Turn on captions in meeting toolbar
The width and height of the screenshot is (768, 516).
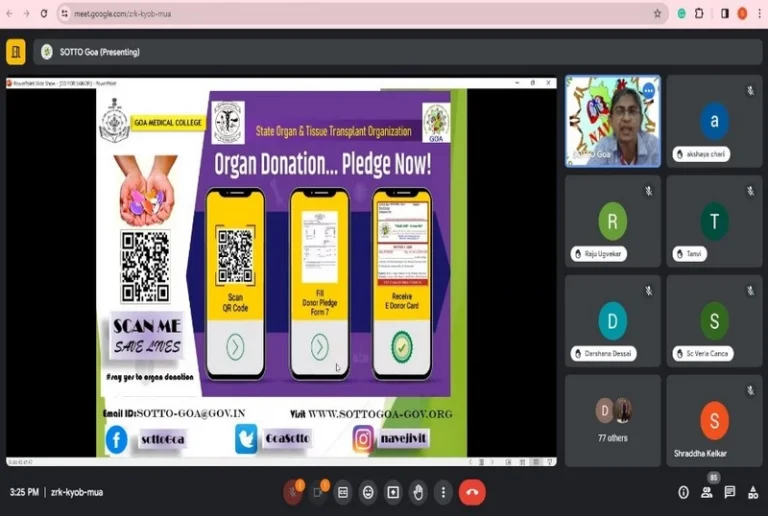point(343,493)
